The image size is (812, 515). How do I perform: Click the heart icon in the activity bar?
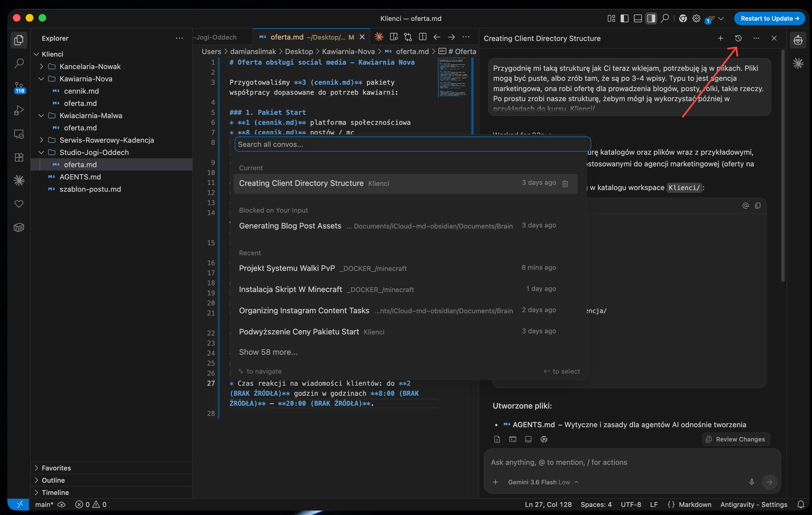[19, 204]
